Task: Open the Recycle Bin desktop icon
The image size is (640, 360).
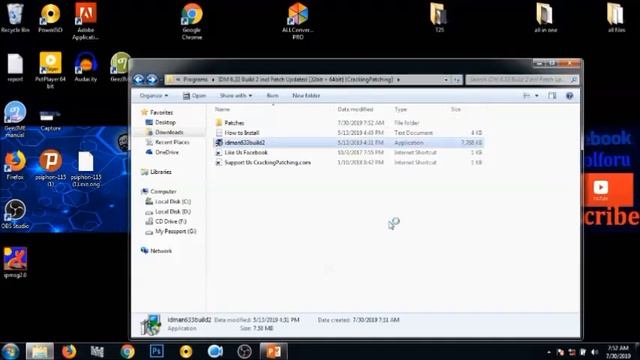Action: (15, 18)
